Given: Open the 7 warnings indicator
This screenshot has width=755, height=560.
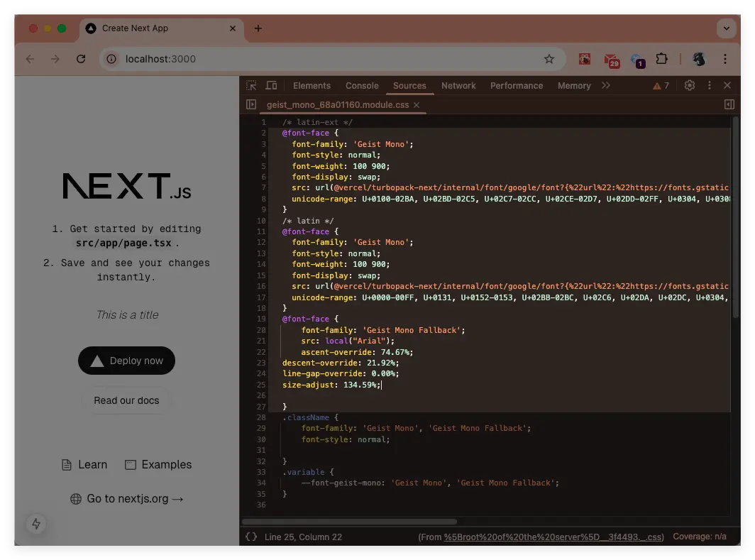Looking at the screenshot, I should point(661,86).
